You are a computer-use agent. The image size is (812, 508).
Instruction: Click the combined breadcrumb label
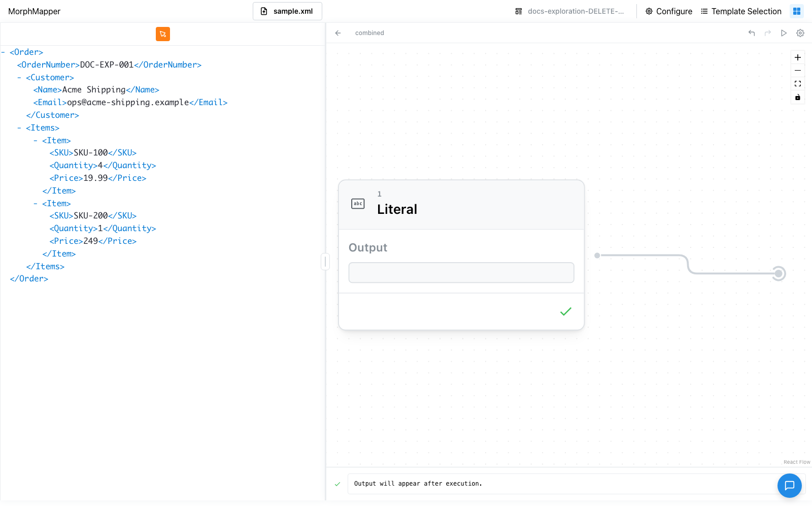pyautogui.click(x=369, y=33)
